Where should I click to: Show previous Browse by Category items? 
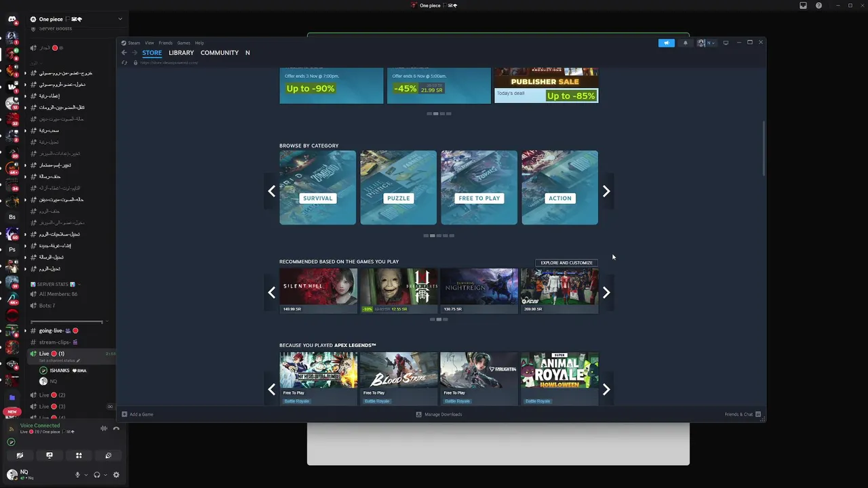[271, 191]
